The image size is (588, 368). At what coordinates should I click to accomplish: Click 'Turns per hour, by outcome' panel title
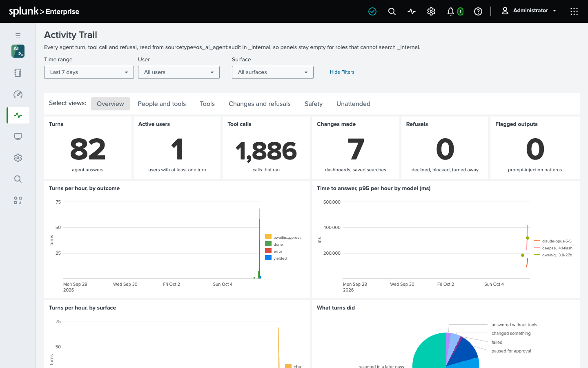coord(84,188)
